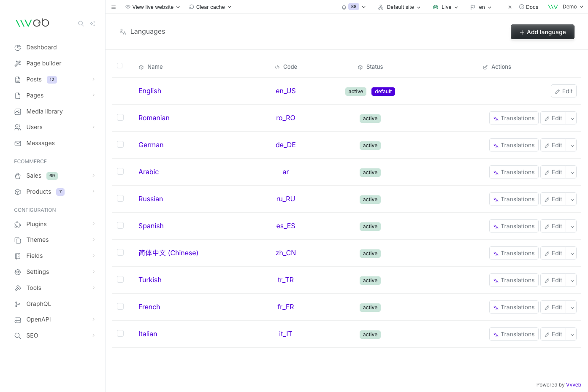The height and width of the screenshot is (392, 588).
Task: Open the View live website dropdown
Action: [153, 7]
